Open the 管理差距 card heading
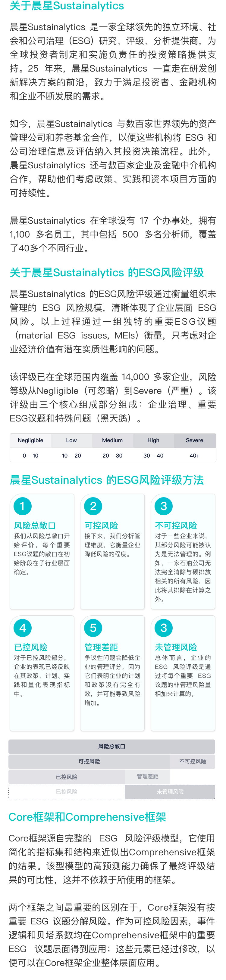The height and width of the screenshot is (980, 226). [x=101, y=647]
